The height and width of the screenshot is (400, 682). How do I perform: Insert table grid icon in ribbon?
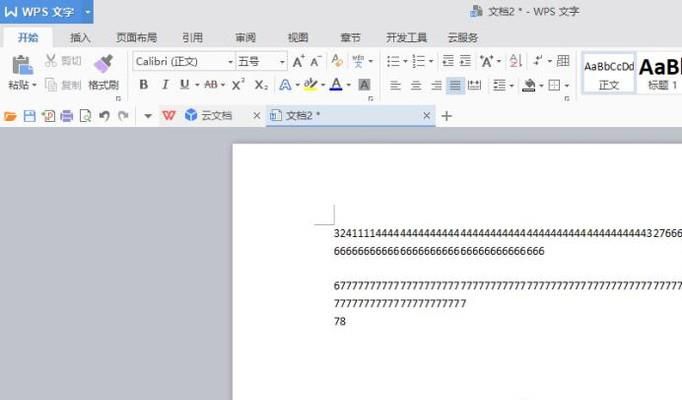tap(563, 60)
